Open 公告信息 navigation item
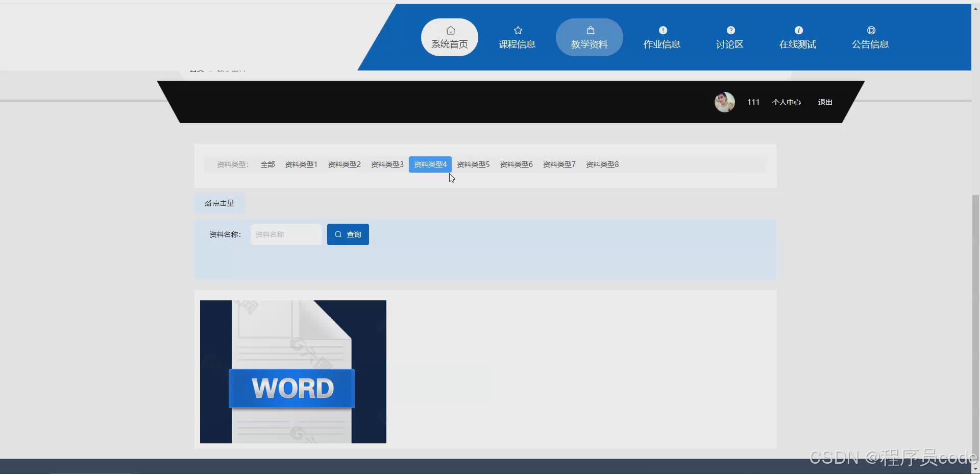 pos(870,37)
